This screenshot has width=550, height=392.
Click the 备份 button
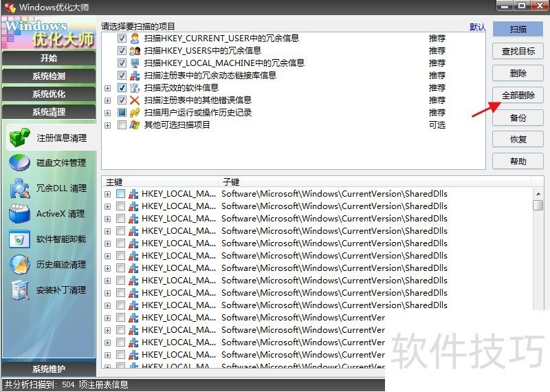(518, 118)
